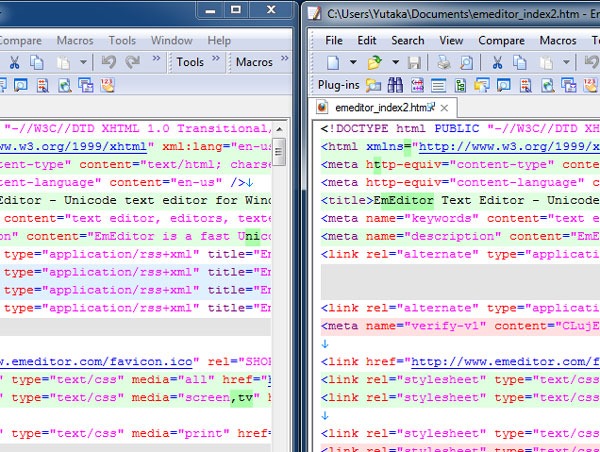The image size is (600, 452).
Task: Open the Macros menu in left window
Action: tap(75, 41)
